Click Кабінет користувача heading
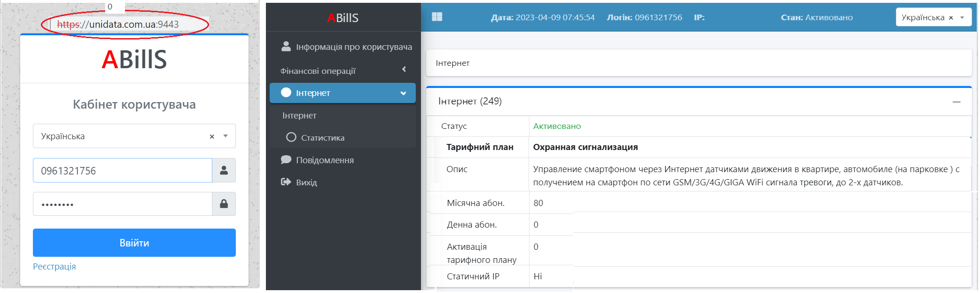The image size is (980, 293). [134, 104]
